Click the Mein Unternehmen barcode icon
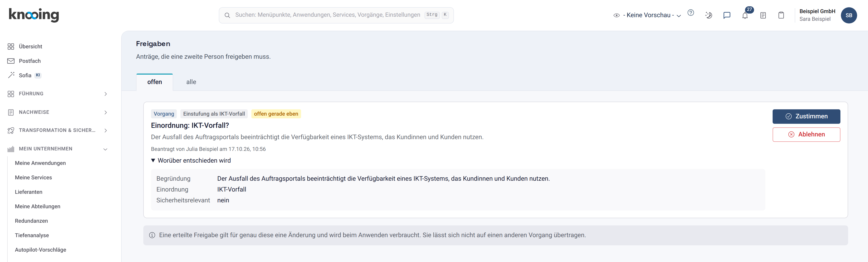 [x=11, y=149]
